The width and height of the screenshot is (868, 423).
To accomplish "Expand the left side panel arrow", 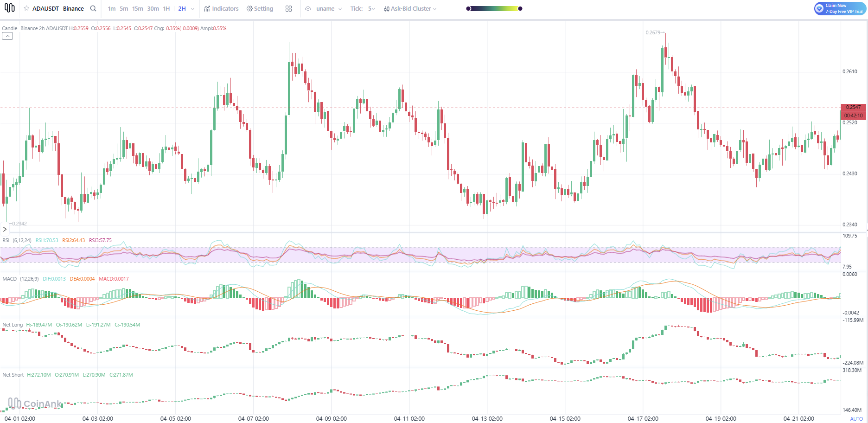I will click(5, 229).
